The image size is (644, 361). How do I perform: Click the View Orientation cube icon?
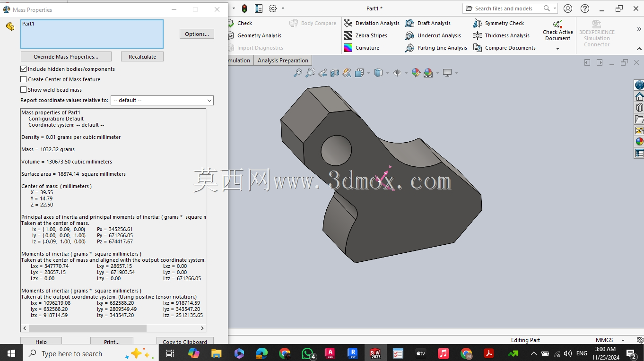pyautogui.click(x=359, y=73)
